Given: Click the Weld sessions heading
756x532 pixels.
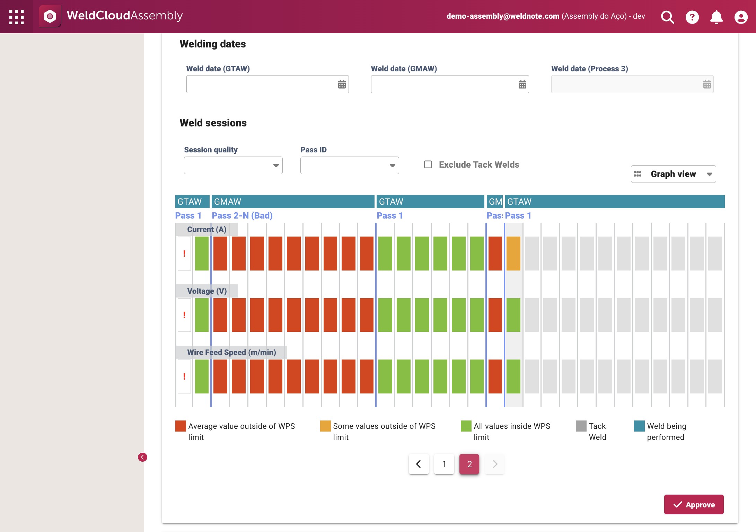Looking at the screenshot, I should (213, 123).
